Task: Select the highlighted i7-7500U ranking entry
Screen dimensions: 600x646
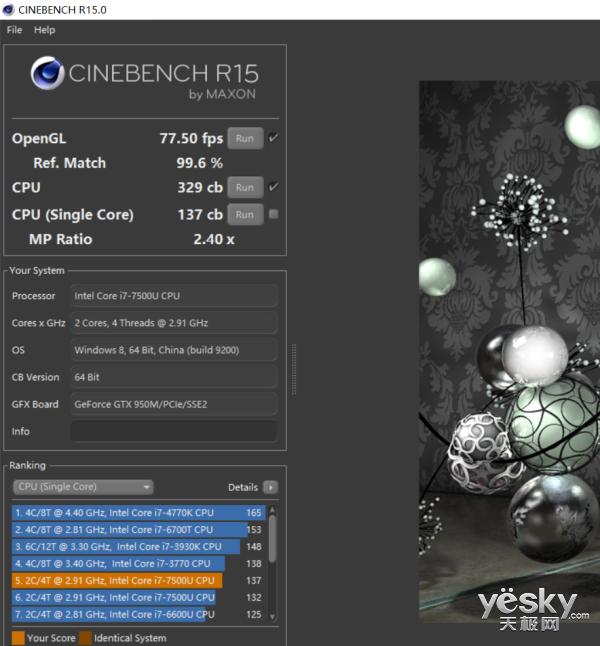Action: (x=116, y=580)
